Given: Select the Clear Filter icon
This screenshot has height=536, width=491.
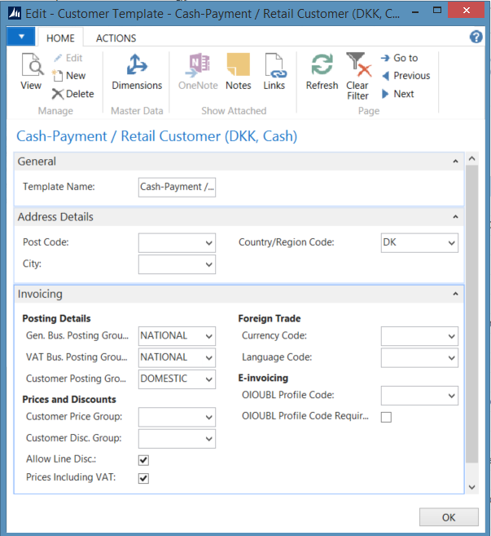Looking at the screenshot, I should [x=358, y=64].
